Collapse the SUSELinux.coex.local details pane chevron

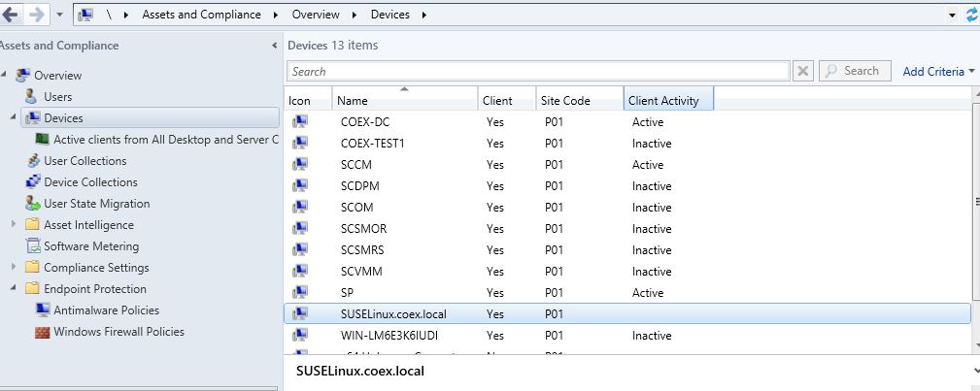tap(976, 371)
